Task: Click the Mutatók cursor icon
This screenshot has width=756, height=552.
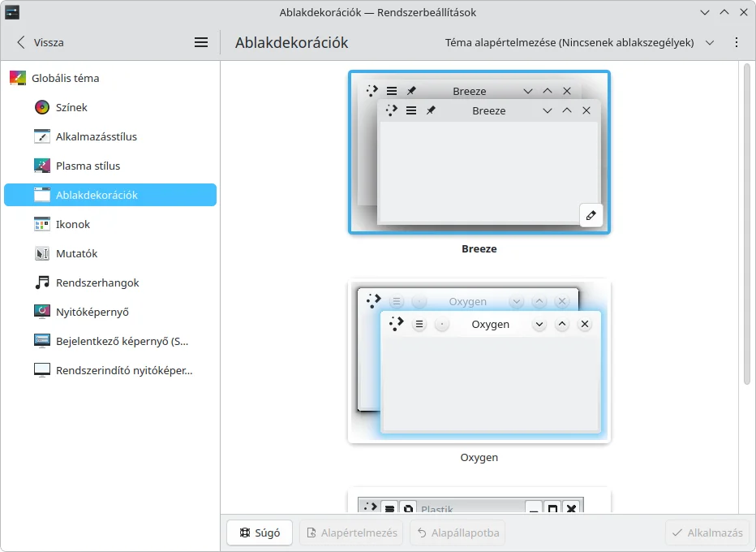Action: 42,253
